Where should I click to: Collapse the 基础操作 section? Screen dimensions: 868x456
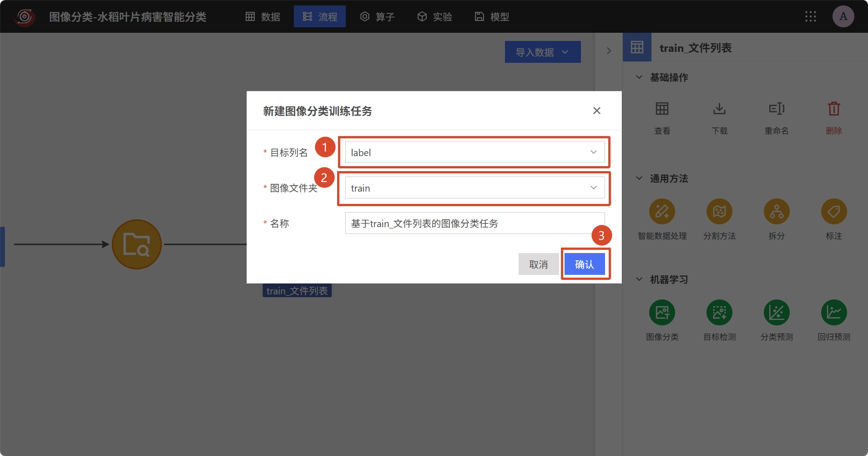pyautogui.click(x=639, y=77)
